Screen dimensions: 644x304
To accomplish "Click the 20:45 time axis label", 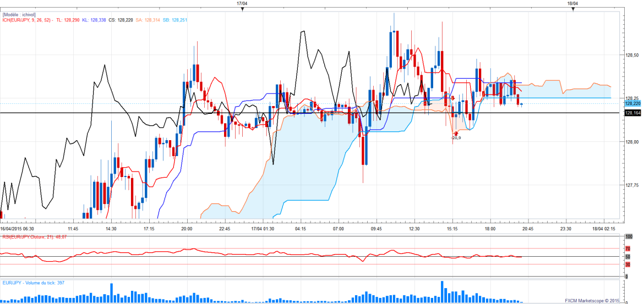I will [528, 229].
